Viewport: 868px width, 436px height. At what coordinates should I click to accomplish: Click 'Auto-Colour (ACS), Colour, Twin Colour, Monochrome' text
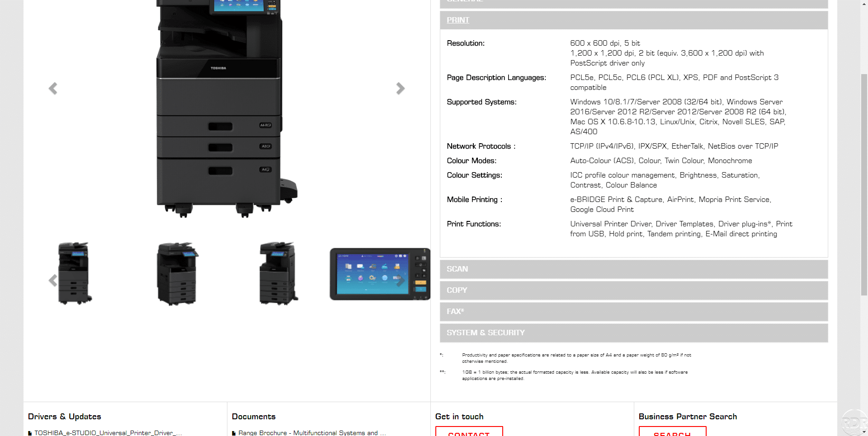click(661, 161)
